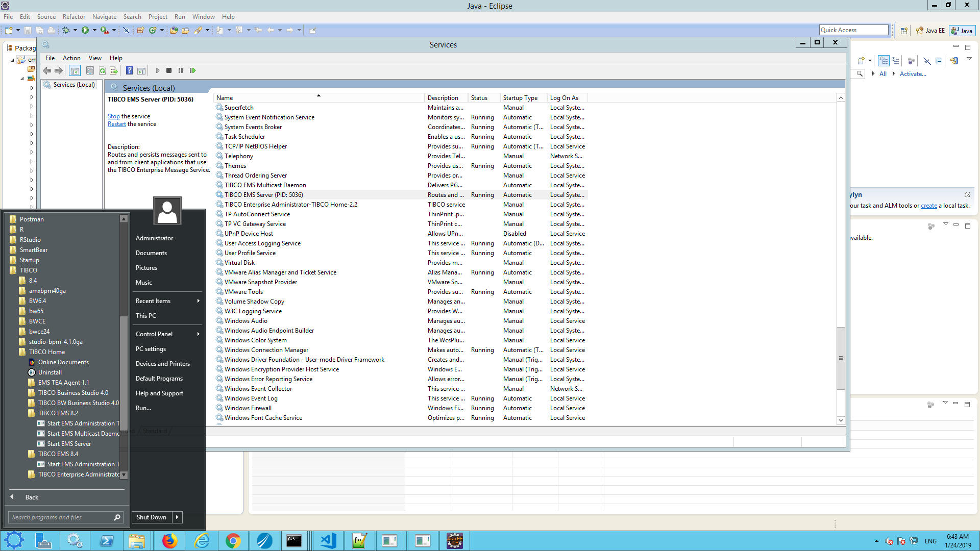The height and width of the screenshot is (551, 980).
Task: Open dropdown arrow next to Eclipse Debug icon
Action: coord(75,31)
